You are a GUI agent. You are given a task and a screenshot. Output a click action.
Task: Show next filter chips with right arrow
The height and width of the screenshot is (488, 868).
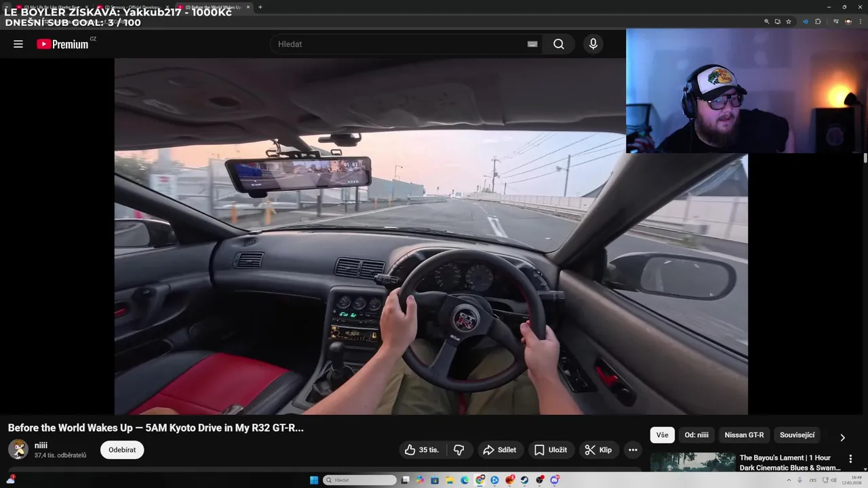[x=843, y=438]
